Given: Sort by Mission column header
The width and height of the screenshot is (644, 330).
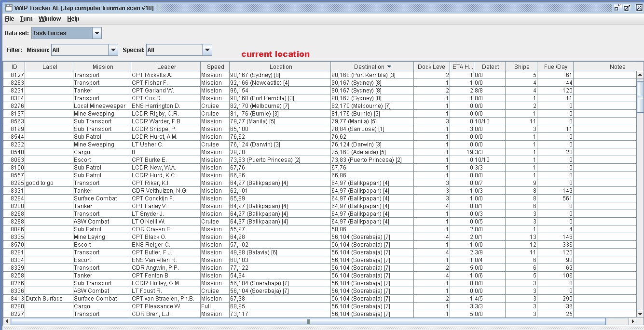Looking at the screenshot, I should click(x=102, y=66).
